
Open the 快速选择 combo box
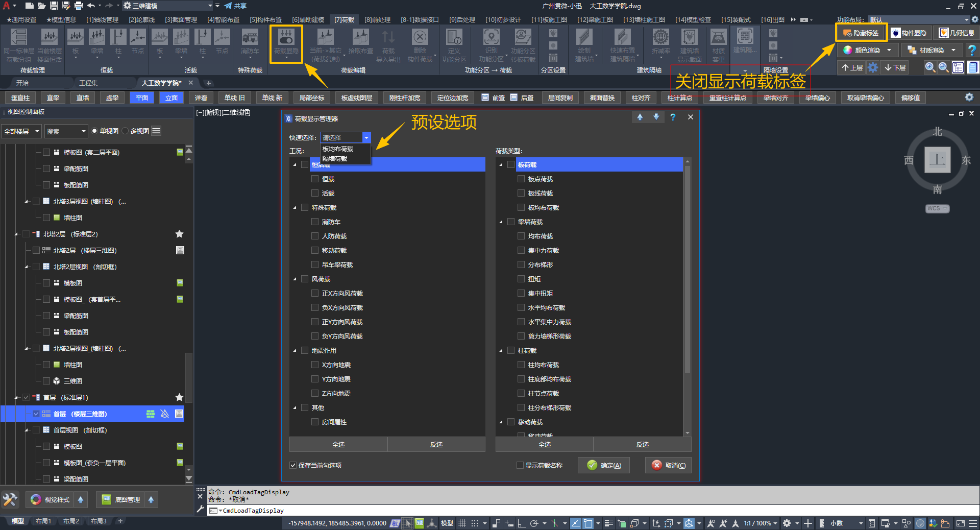click(345, 137)
